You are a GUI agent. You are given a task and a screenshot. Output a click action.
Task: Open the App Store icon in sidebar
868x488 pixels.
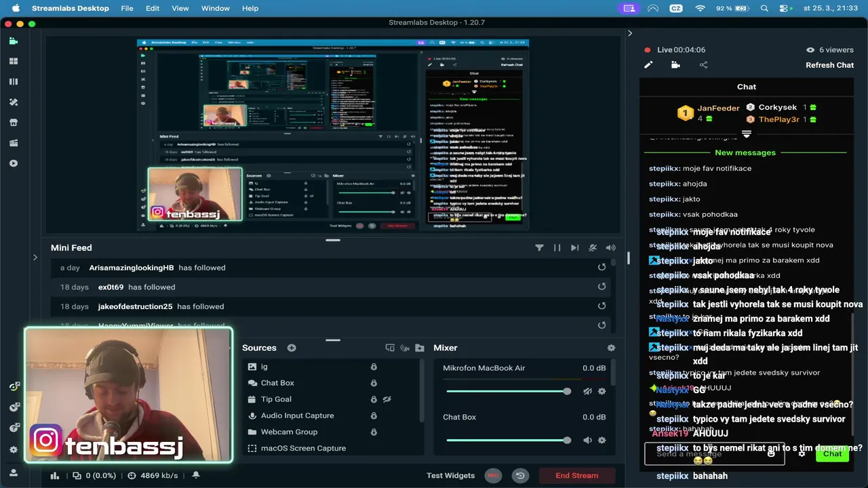(14, 123)
